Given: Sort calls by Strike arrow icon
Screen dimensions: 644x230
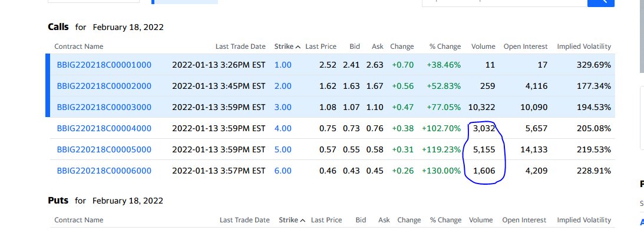Looking at the screenshot, I should click(x=298, y=46).
